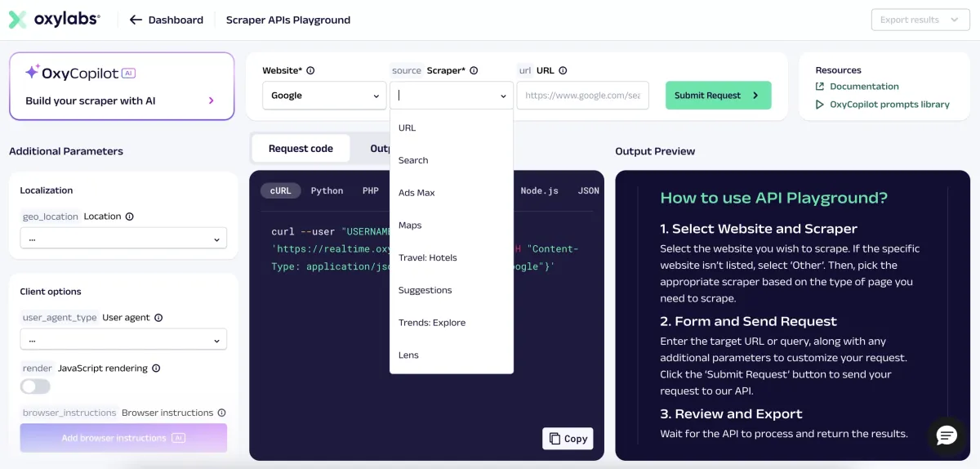Screen dimensions: 980x469
Task: Open the Documentation link
Action: pos(864,87)
